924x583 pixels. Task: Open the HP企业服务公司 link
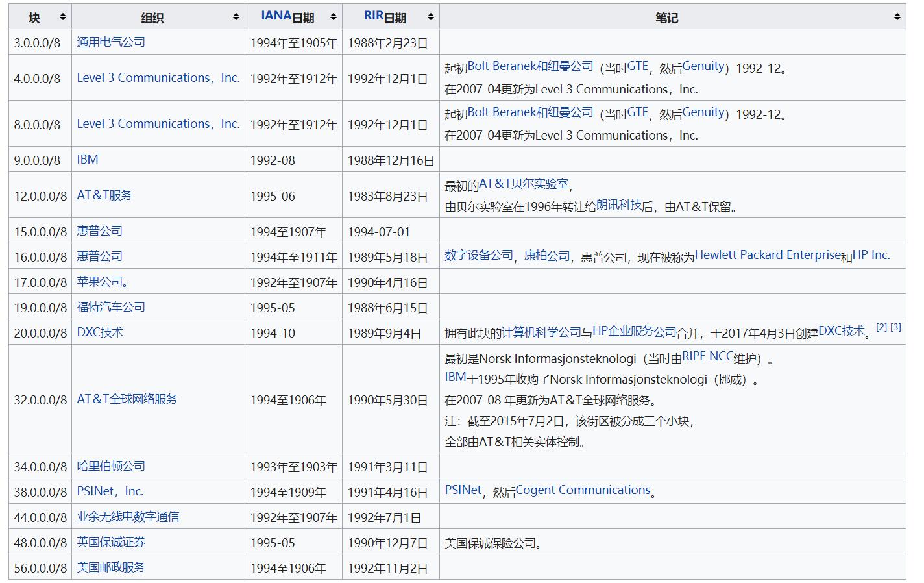tap(635, 332)
